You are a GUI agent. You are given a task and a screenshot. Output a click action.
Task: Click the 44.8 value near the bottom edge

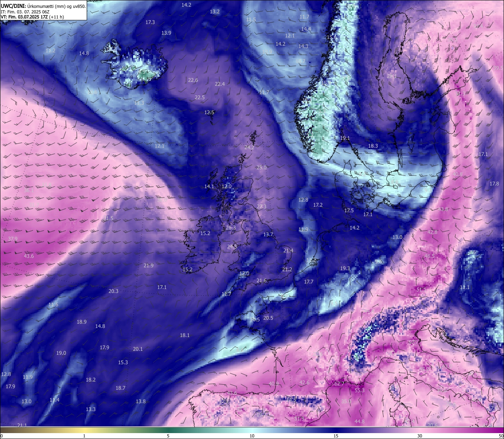tap(359, 422)
